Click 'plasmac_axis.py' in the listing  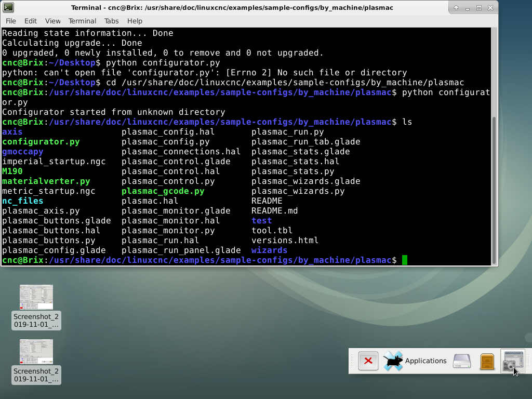pyautogui.click(x=41, y=211)
